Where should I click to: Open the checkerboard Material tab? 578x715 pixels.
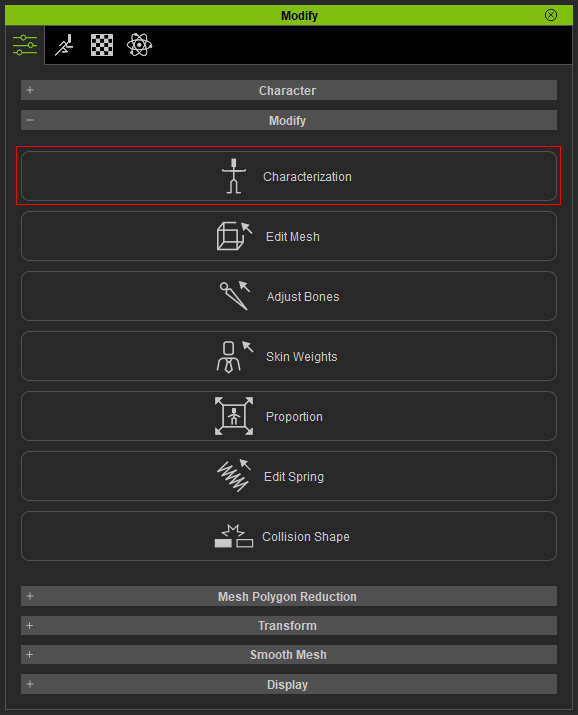(x=102, y=45)
